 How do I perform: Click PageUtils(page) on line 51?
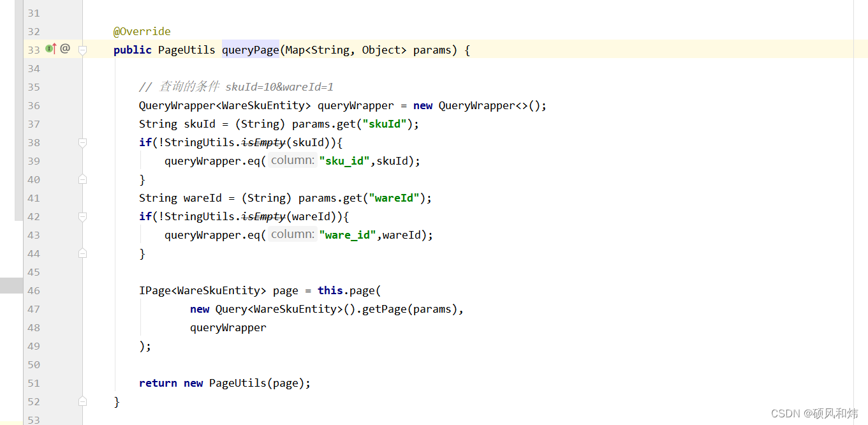click(256, 383)
